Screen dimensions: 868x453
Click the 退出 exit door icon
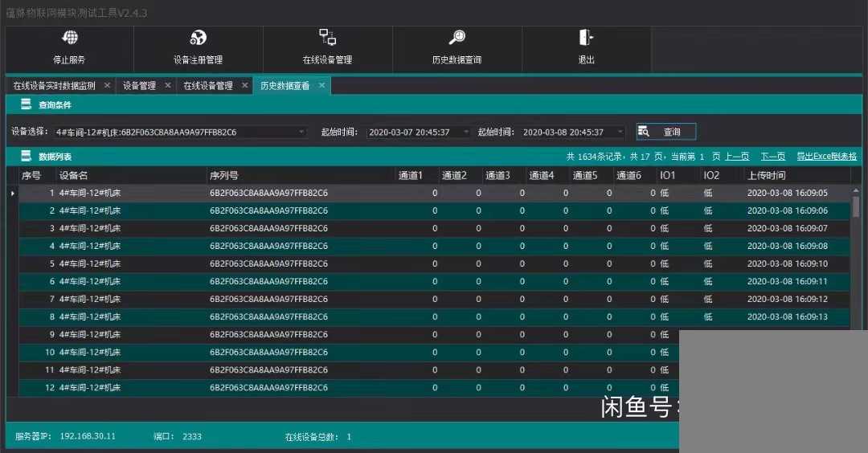point(586,38)
